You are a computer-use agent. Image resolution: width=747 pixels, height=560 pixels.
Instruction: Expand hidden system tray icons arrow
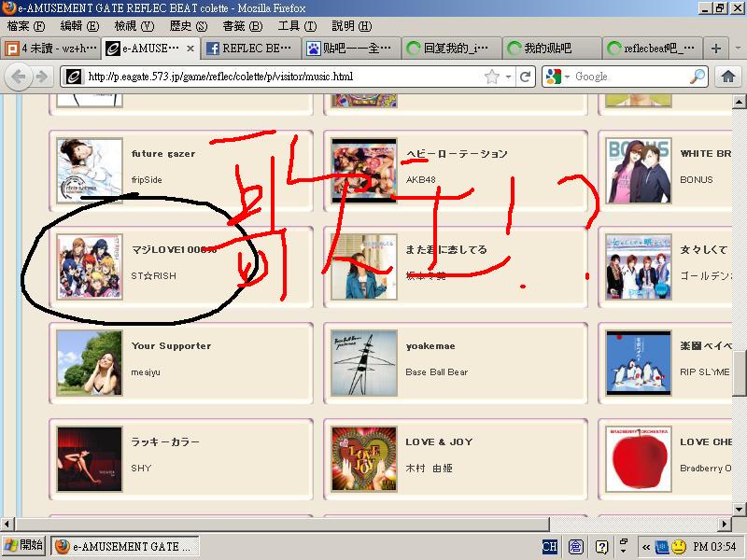(x=645, y=547)
